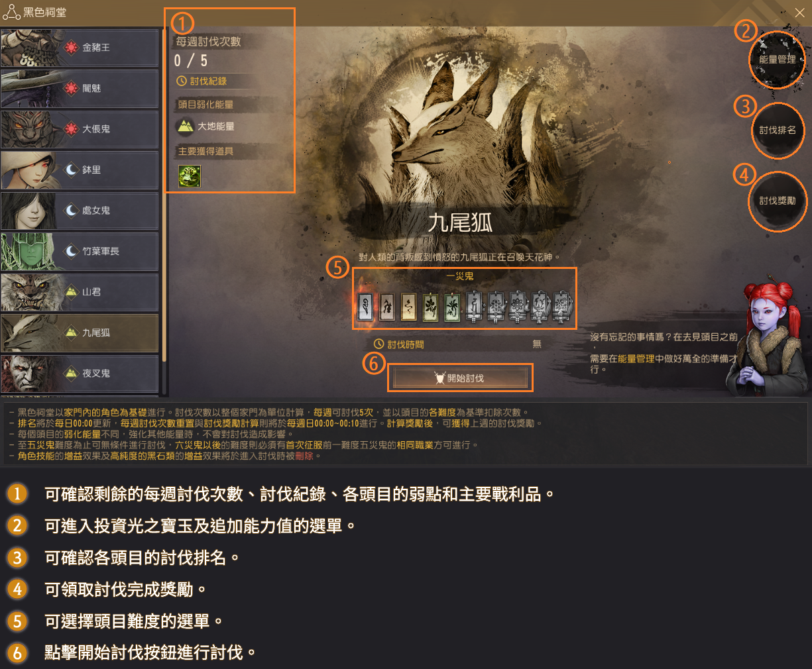Image resolution: width=812 pixels, height=669 pixels.
Task: Close the 黑色祠堂 window
Action: 799,13
